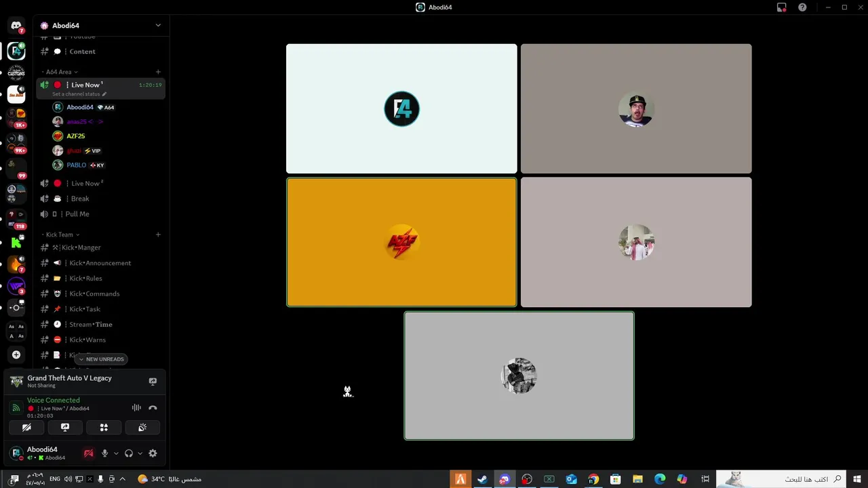Focus the man with cap video tile

tap(636, 108)
